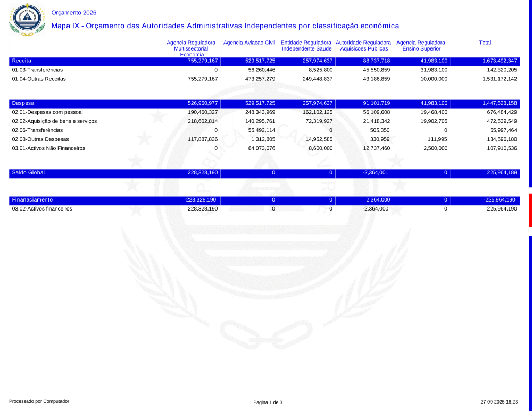Click the 'Agencia Aviacao Civil' column header

coord(249,43)
